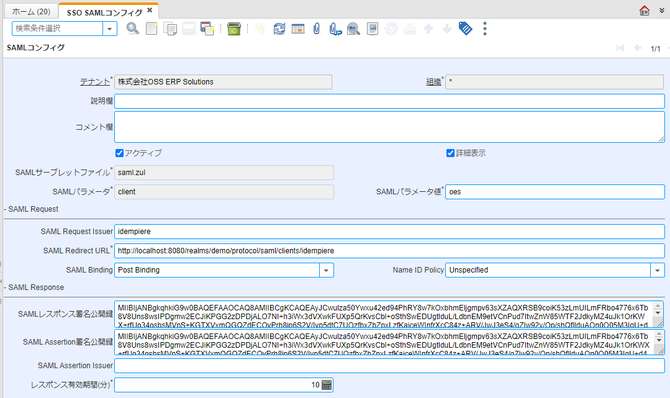Open the 検索条件選択 dropdown arrow
The height and width of the screenshot is (398, 670).
tap(110, 29)
